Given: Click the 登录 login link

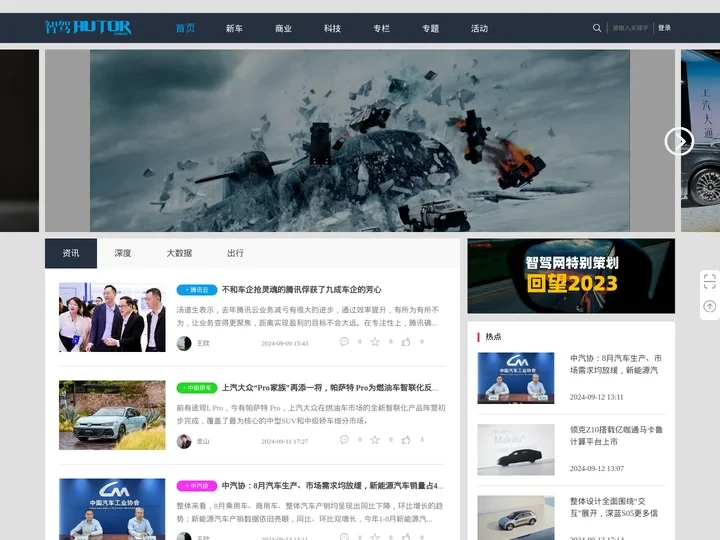Looking at the screenshot, I should [x=664, y=28].
